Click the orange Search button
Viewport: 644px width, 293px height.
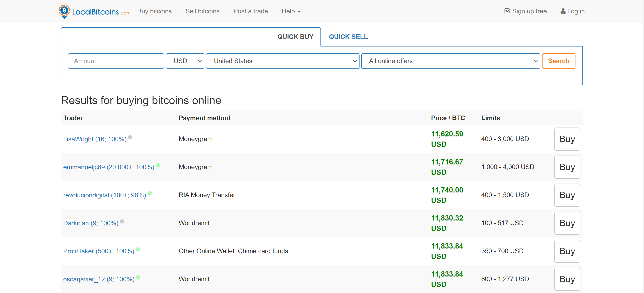559,61
